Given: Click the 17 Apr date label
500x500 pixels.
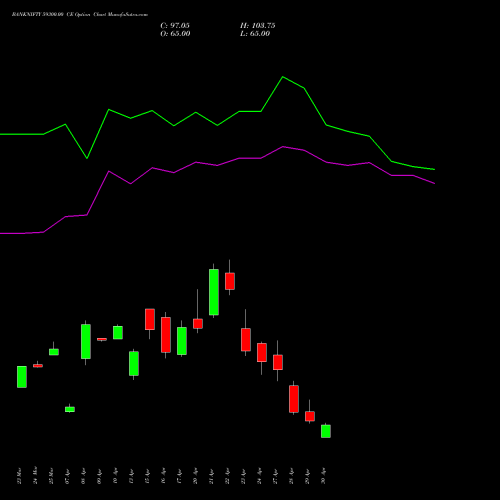Looking at the screenshot, I should pyautogui.click(x=179, y=477).
